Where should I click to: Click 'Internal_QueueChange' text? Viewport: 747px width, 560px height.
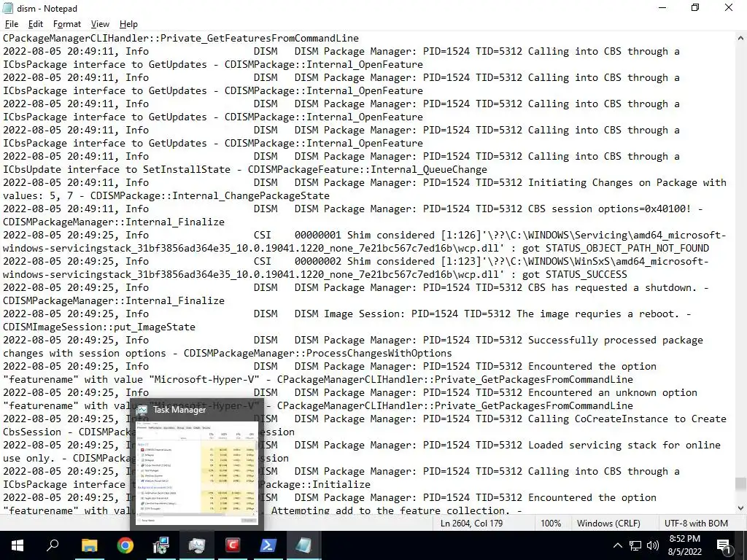(x=429, y=169)
